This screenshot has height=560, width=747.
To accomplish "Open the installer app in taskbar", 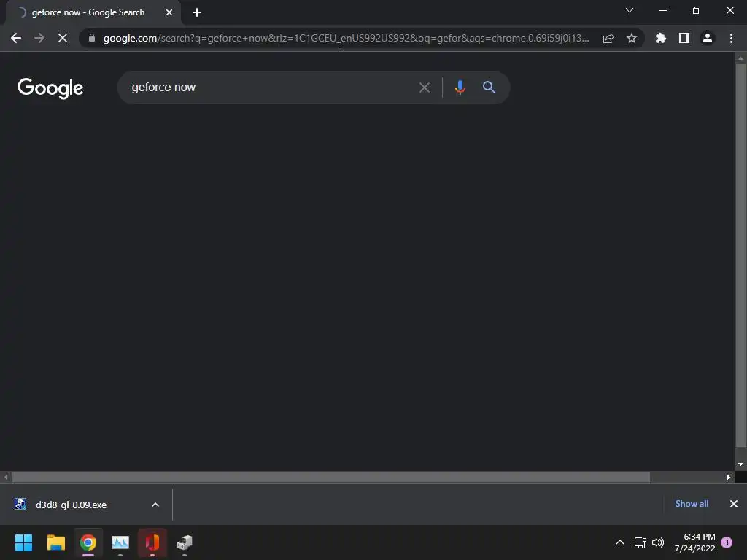I will click(185, 542).
